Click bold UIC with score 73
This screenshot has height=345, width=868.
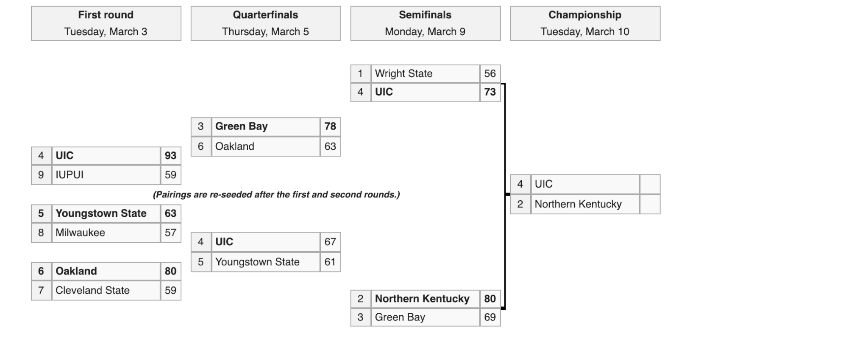426,92
